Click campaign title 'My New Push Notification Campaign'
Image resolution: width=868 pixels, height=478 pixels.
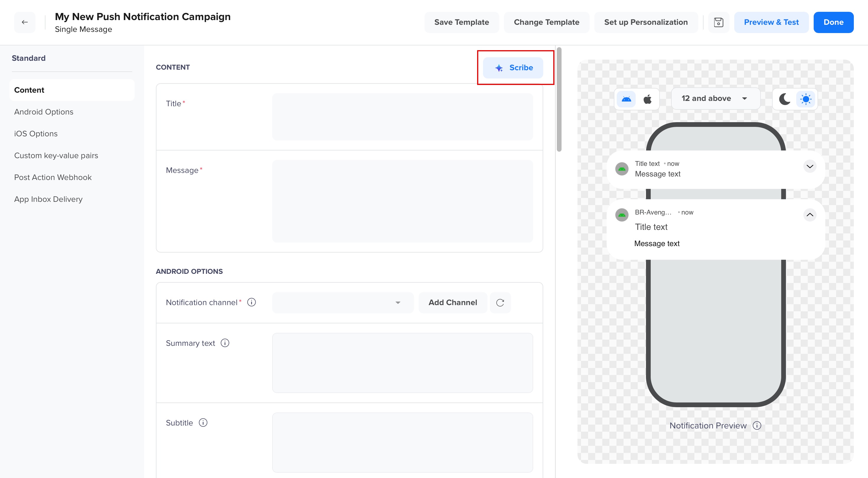[143, 17]
